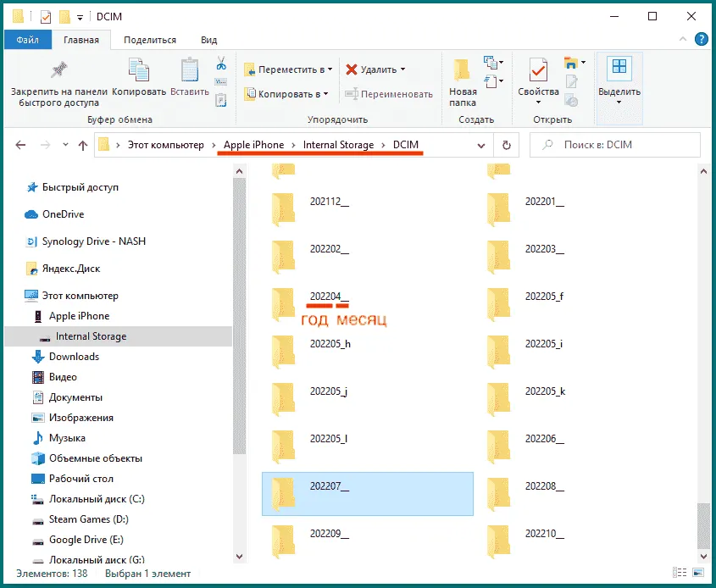
Task: Open the Файл menu tab
Action: (28, 40)
